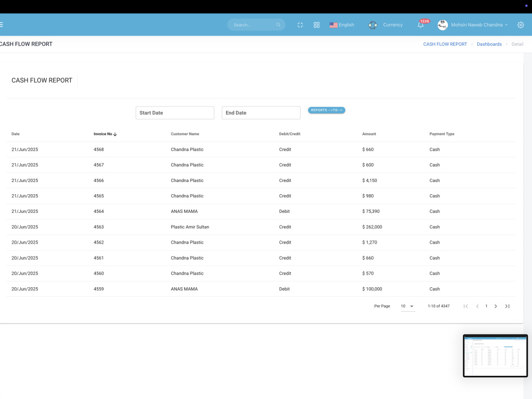The height and width of the screenshot is (399, 532).
Task: Click Credit in invoice 4563 row
Action: coord(285,227)
